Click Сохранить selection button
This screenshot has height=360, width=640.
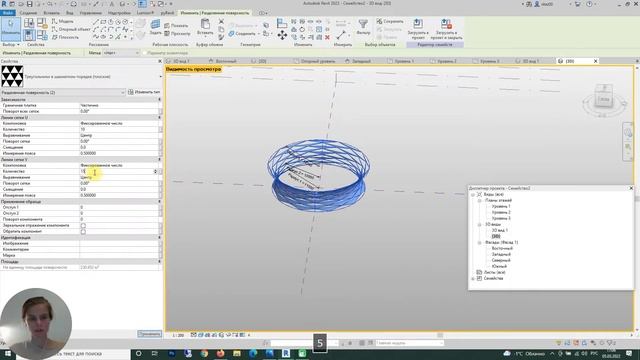tap(390, 21)
